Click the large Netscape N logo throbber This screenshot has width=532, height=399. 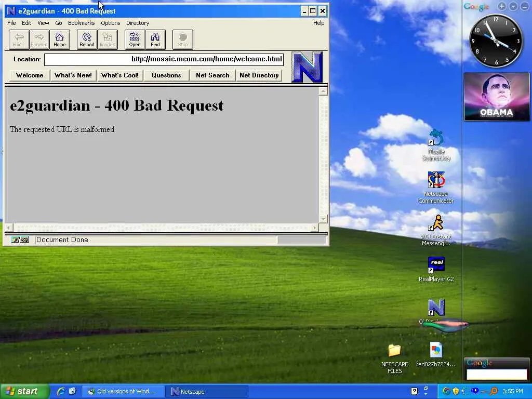(x=307, y=67)
